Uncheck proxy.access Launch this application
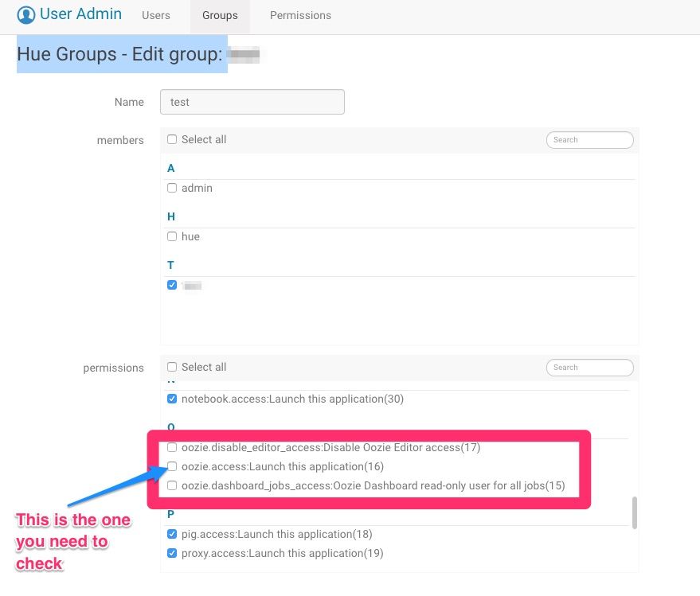 pos(172,553)
